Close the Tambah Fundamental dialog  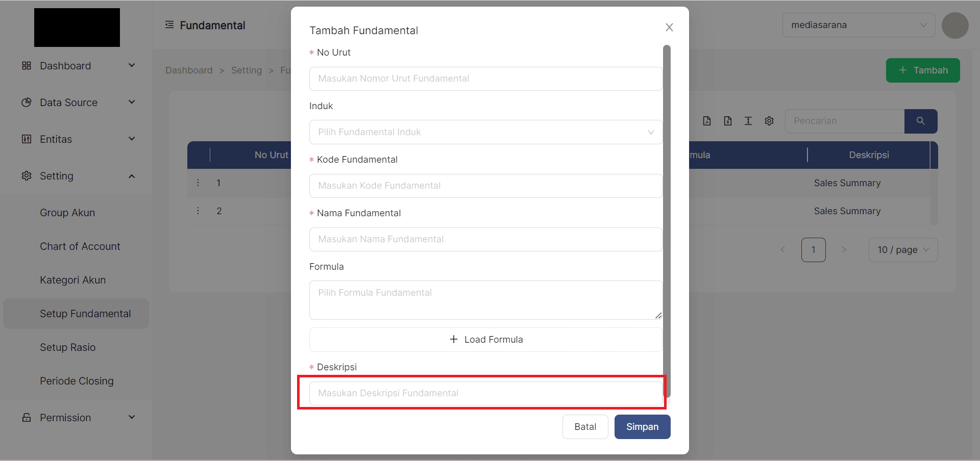[x=669, y=28]
